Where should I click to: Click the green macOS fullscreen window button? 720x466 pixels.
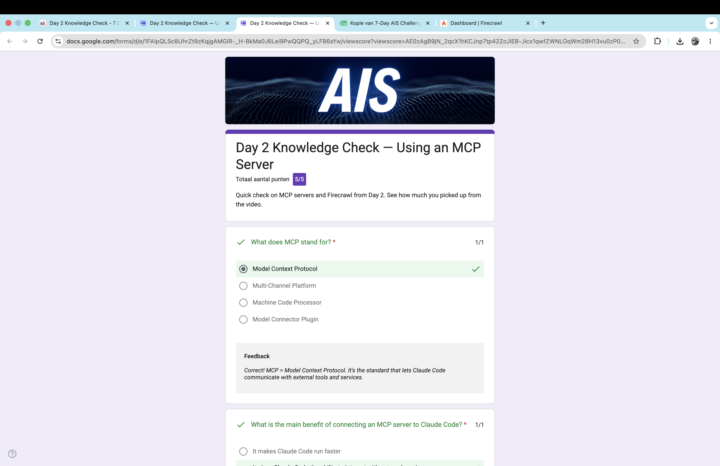point(28,23)
